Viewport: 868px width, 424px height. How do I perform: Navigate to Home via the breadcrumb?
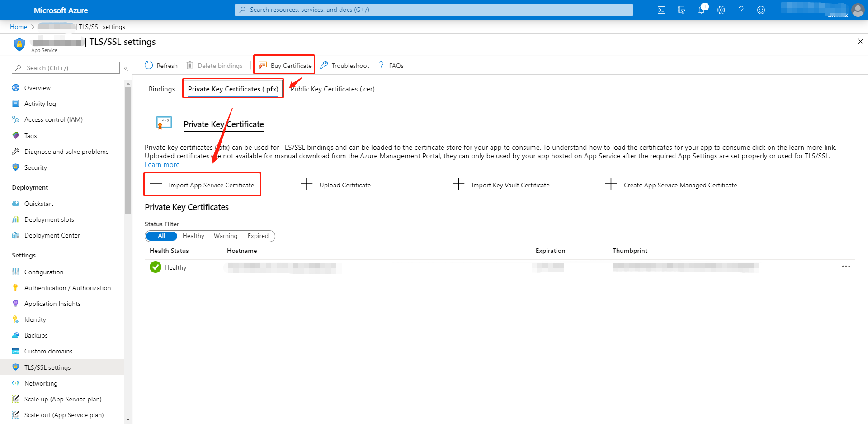coord(18,26)
